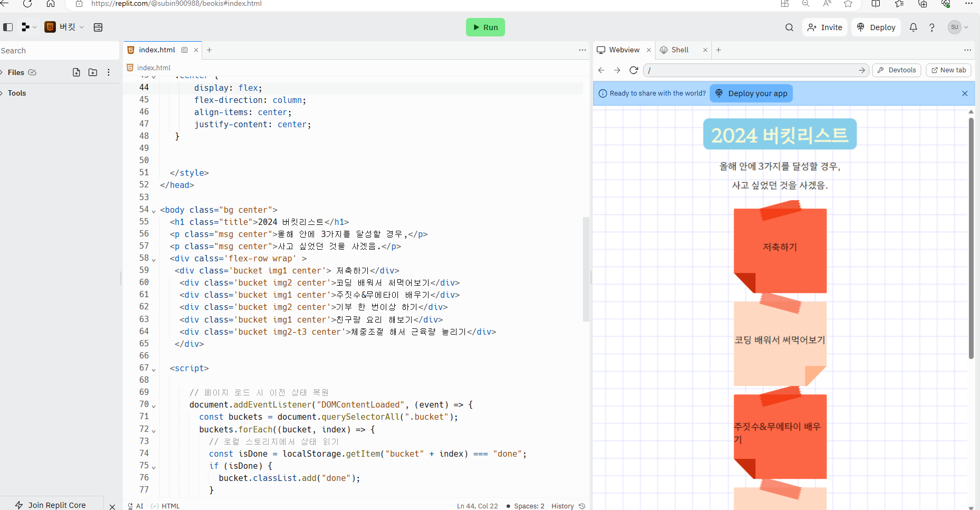Add a new tab in the editor pane
Screen dimensions: 980x510
tap(210, 50)
